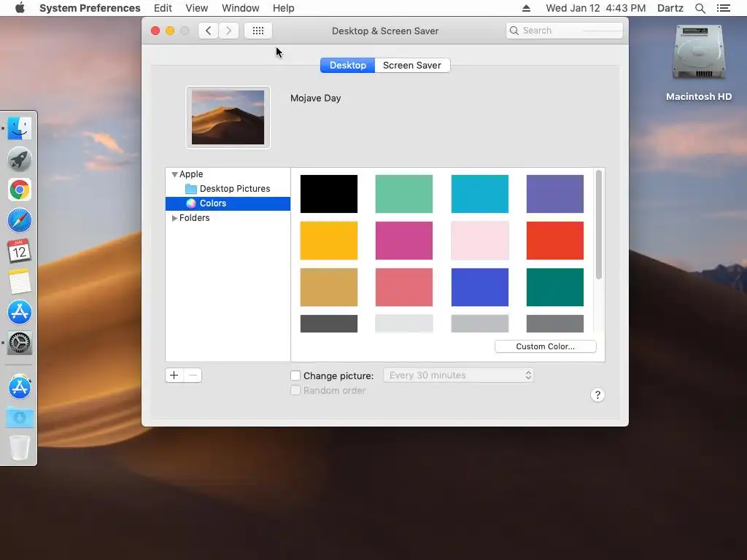Viewport: 747px width, 560px height.
Task: Enable the Change picture checkbox
Action: coord(295,376)
